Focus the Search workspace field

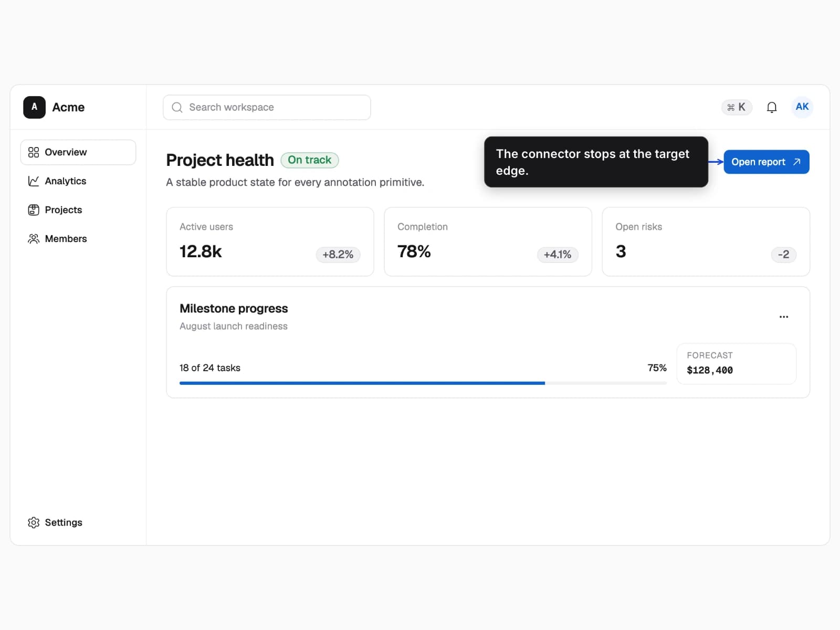tap(267, 108)
